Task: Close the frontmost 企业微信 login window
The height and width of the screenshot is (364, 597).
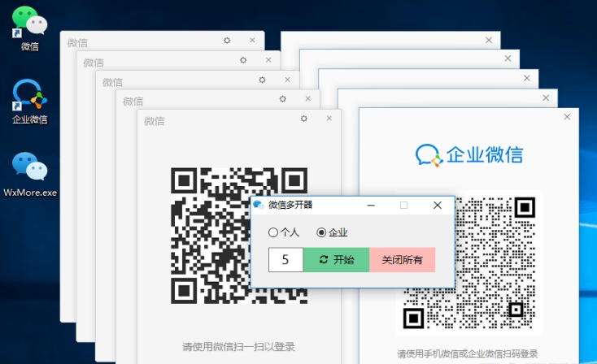Action: (x=567, y=117)
